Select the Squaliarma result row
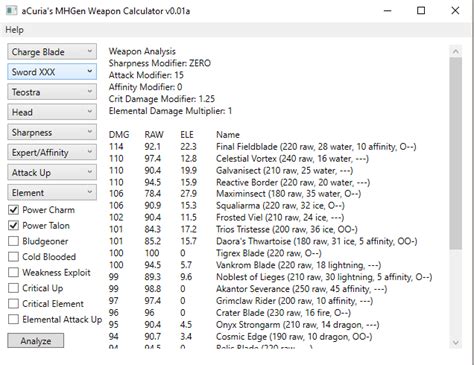The height and width of the screenshot is (365, 474). (227, 205)
